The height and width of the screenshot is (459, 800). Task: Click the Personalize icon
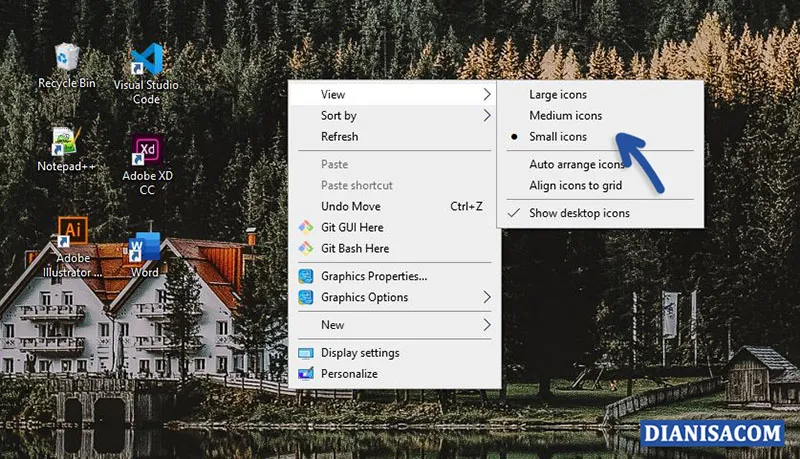pyautogui.click(x=306, y=374)
